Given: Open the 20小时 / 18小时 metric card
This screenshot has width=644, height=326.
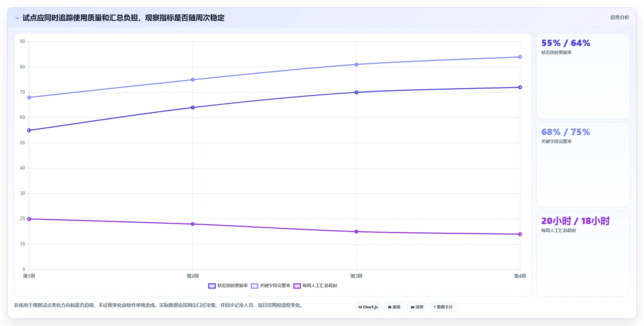Looking at the screenshot, I should tap(583, 254).
